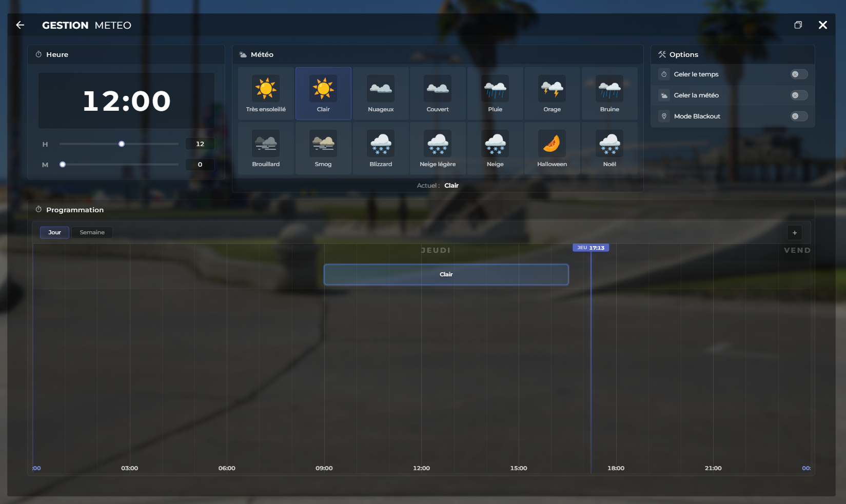Viewport: 846px width, 504px height.
Task: Set weather to Smog
Action: (323, 149)
